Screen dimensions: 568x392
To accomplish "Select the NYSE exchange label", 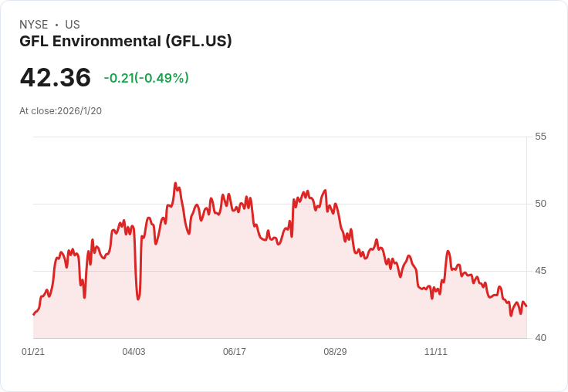I will click(x=34, y=25).
